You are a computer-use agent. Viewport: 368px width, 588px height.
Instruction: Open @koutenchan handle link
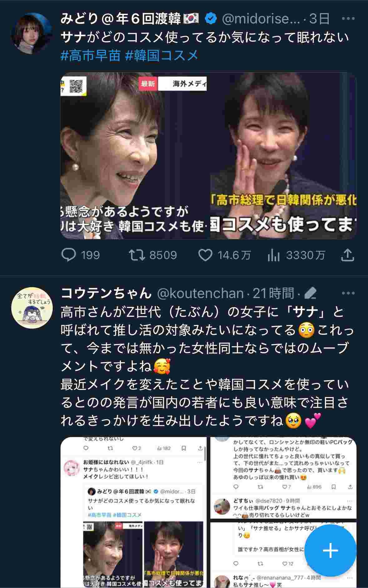200,293
